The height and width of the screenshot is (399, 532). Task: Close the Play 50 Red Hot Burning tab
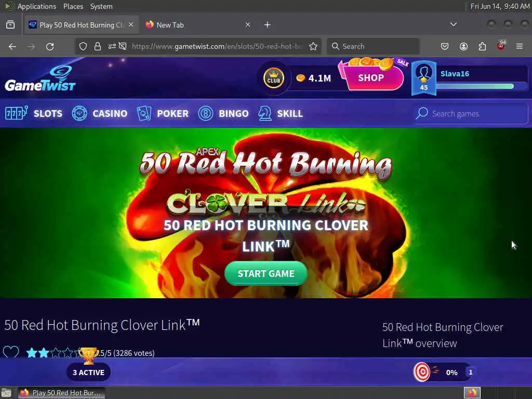pyautogui.click(x=131, y=25)
